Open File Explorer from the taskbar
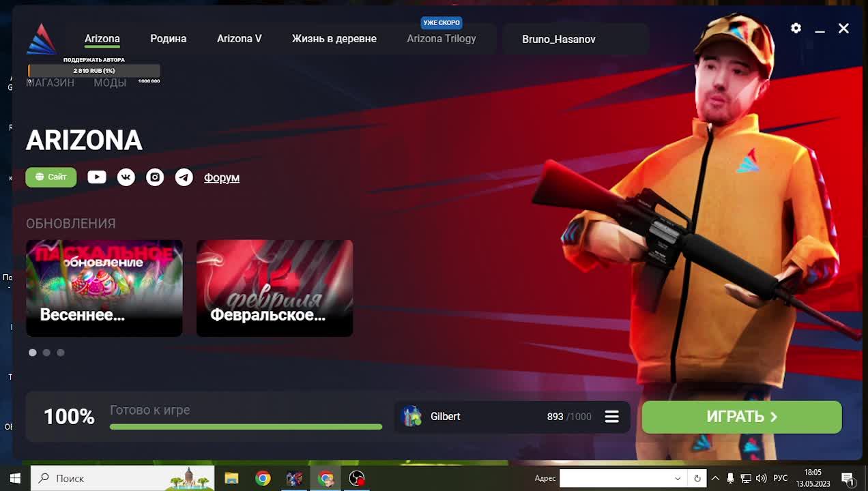 [231, 478]
